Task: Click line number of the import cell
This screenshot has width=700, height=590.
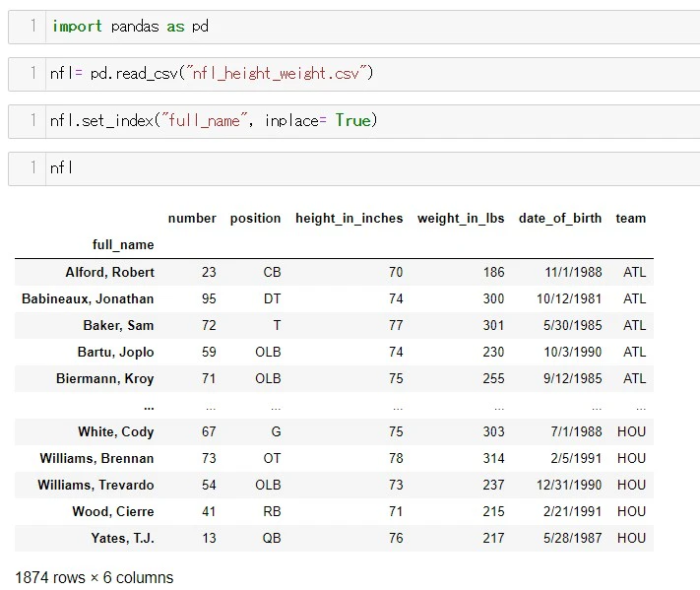Action: (x=33, y=26)
